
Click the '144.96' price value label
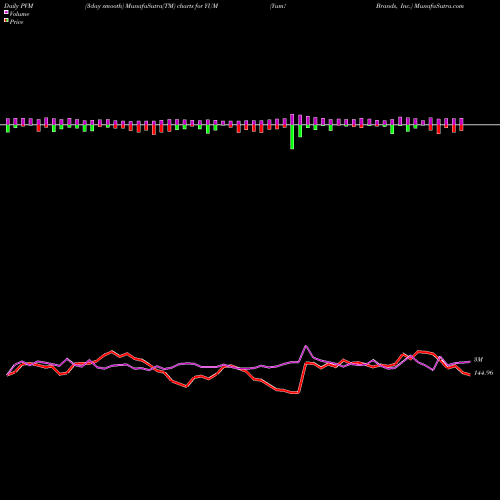(x=483, y=373)
